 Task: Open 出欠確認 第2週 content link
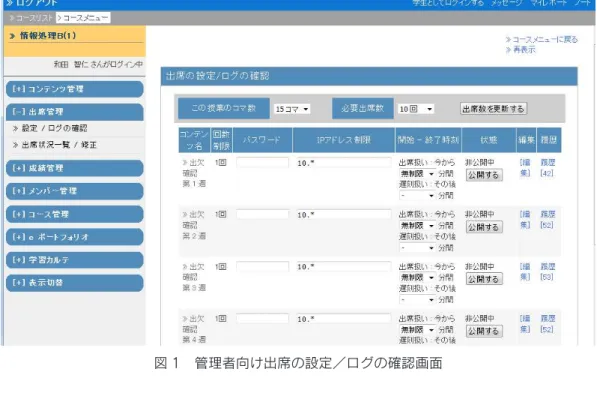click(193, 225)
